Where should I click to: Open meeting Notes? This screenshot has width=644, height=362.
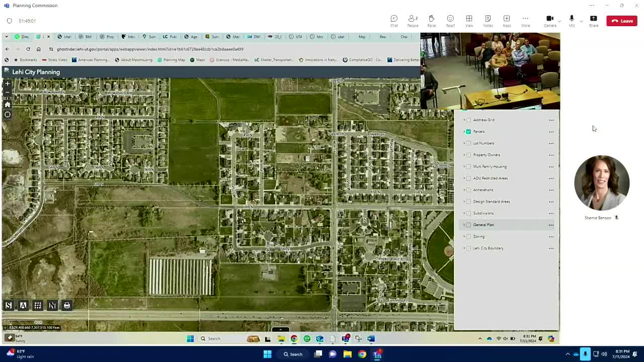coord(488,21)
